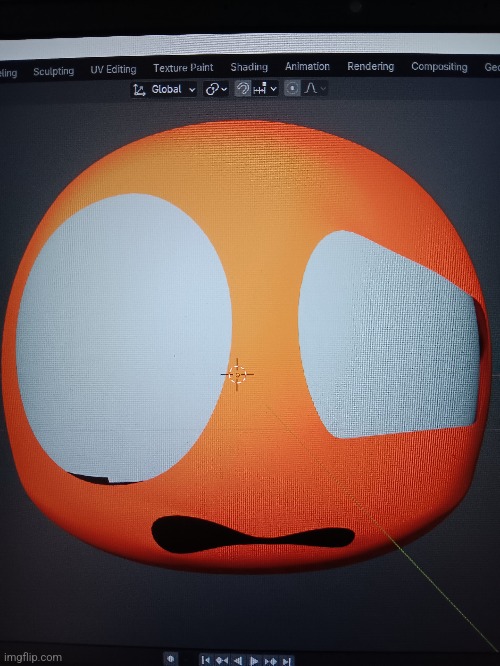Switch to the Sculpting workspace tab
Viewport: 500px width, 666px height.
click(x=54, y=71)
